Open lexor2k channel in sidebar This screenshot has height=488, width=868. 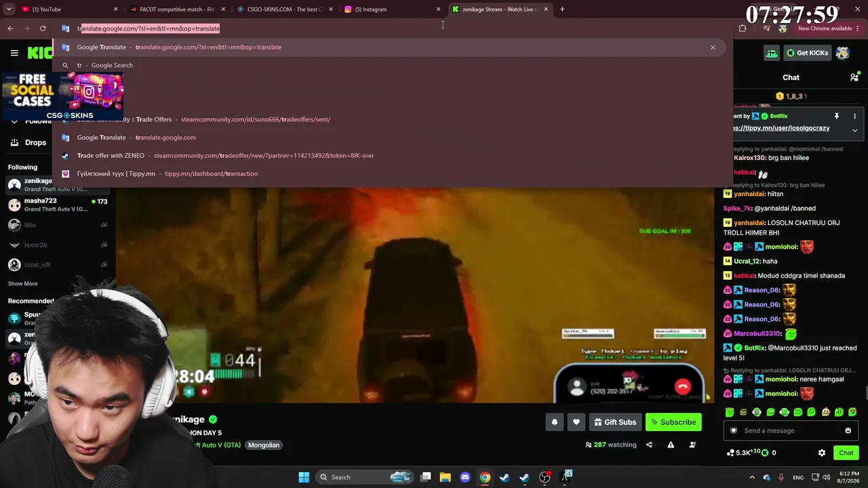pos(58,245)
